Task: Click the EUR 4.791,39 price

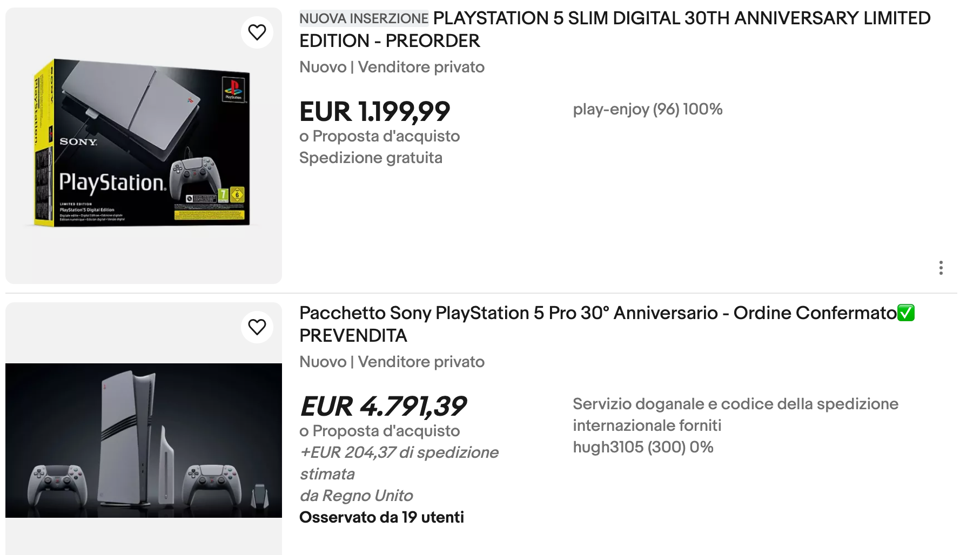Action: (382, 407)
